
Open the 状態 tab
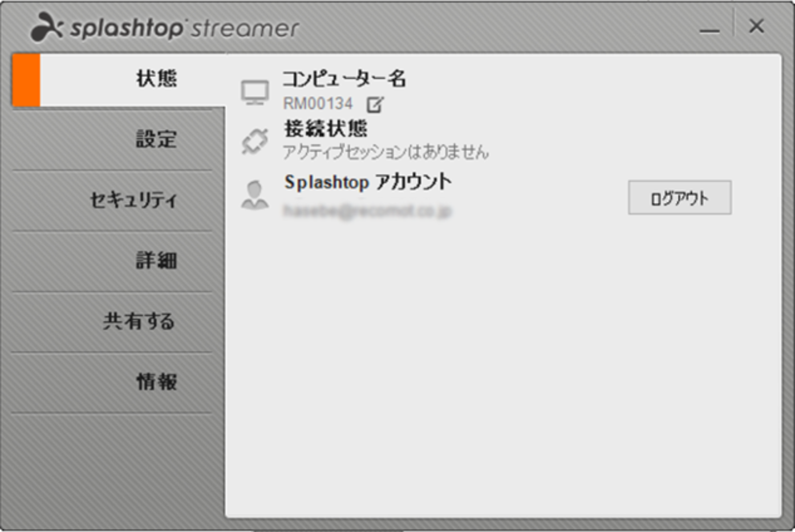coord(119,80)
